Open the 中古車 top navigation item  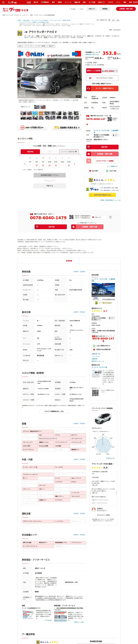[29, 2]
